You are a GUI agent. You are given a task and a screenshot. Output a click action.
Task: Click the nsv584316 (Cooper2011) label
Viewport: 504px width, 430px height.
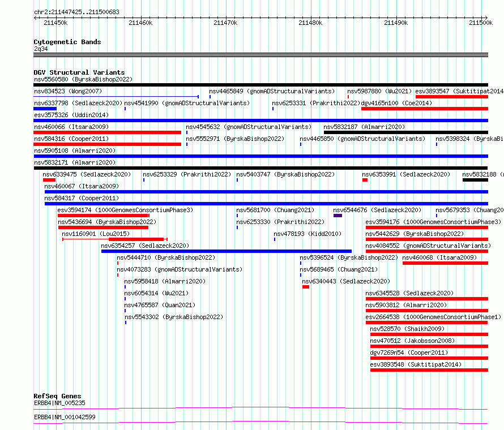point(71,139)
